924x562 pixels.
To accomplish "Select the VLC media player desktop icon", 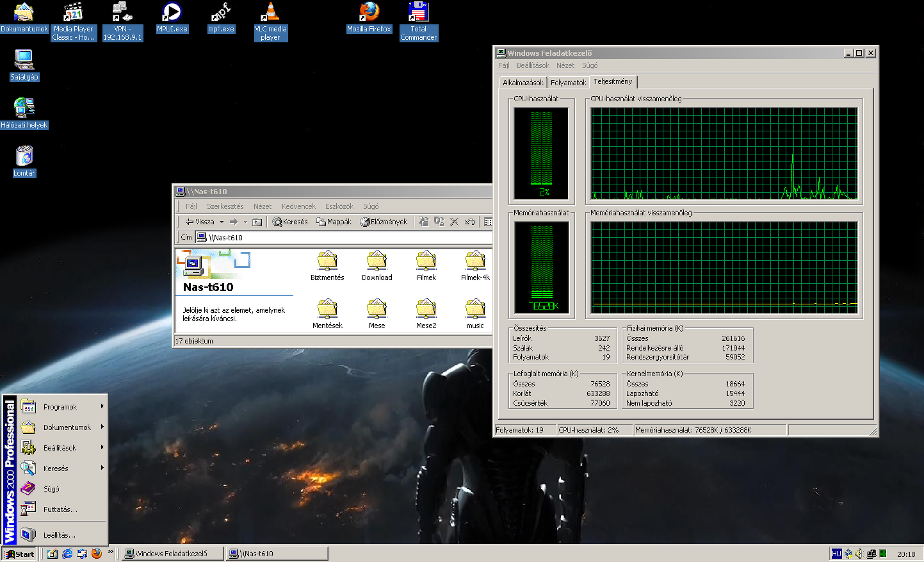I will pos(270,21).
